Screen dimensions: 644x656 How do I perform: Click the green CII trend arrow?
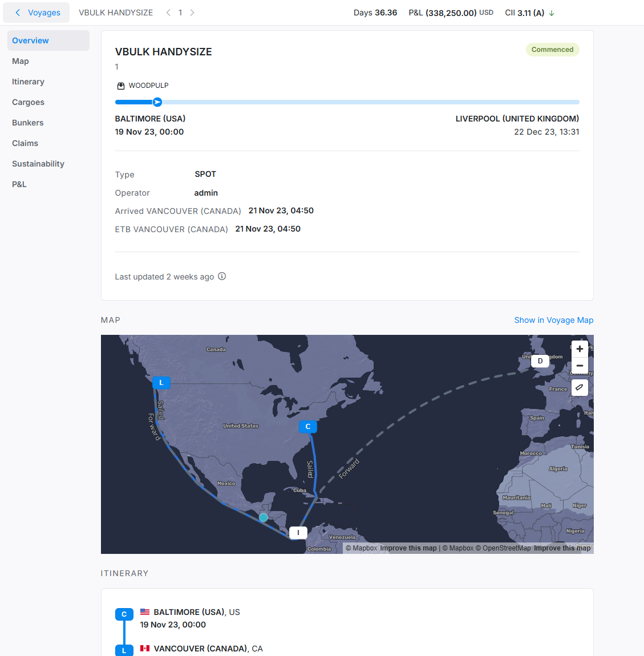pyautogui.click(x=551, y=13)
